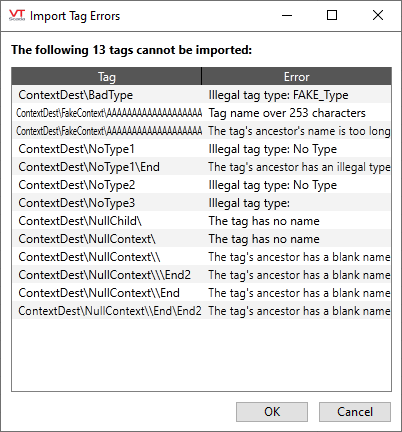Select the ContextDest\NullContext\\End2 row
Viewport: 402px width, 432px height.
201,275
